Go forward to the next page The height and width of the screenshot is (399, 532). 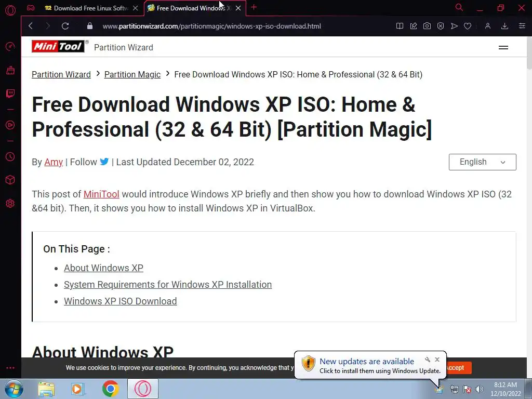[48, 26]
